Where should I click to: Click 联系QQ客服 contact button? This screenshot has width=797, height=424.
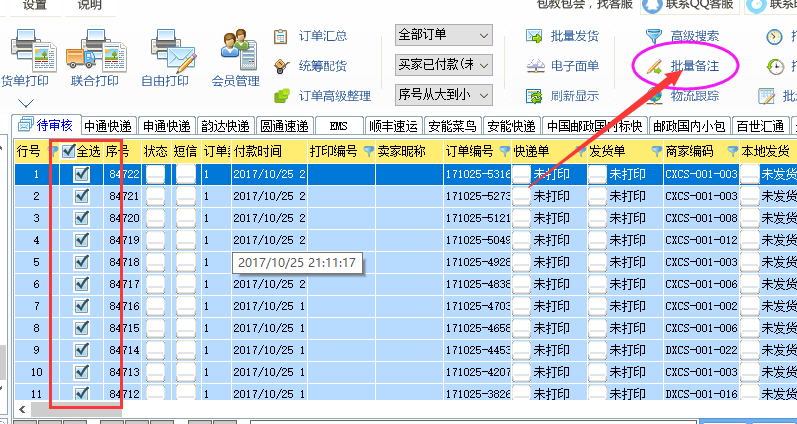coord(688,5)
